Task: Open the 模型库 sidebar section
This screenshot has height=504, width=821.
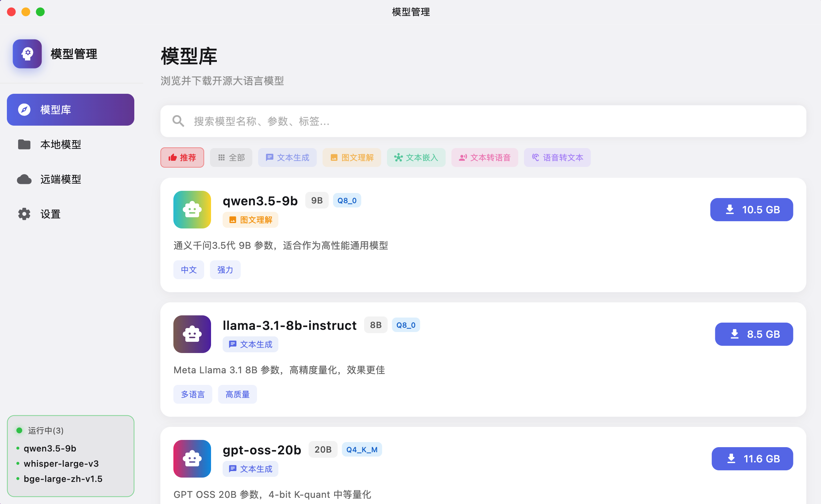Action: coord(71,110)
